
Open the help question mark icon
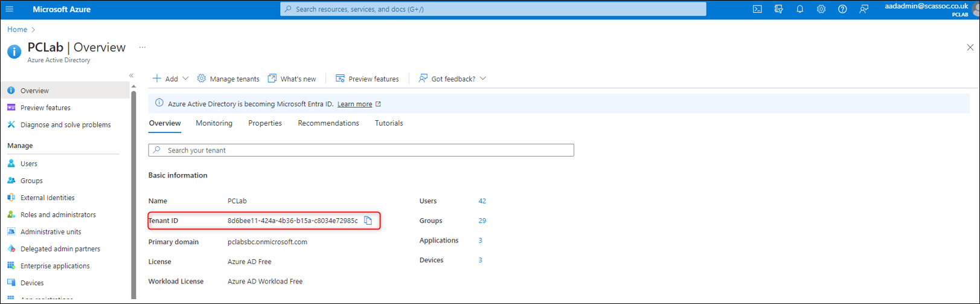[x=842, y=9]
